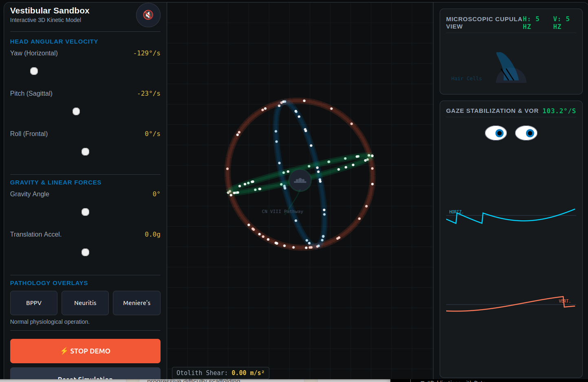The image size is (588, 382).
Task: Stop the running demo
Action: (x=85, y=351)
